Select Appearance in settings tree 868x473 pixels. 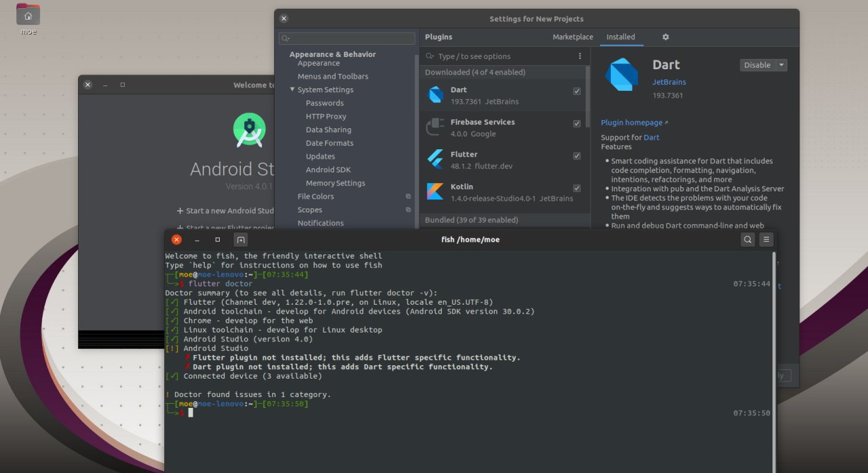click(x=319, y=63)
